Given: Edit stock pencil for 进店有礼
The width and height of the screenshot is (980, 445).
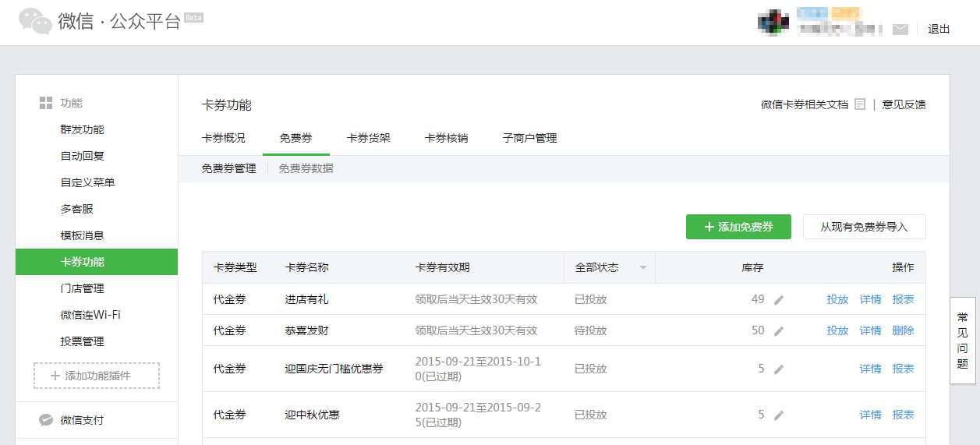Looking at the screenshot, I should 778,300.
